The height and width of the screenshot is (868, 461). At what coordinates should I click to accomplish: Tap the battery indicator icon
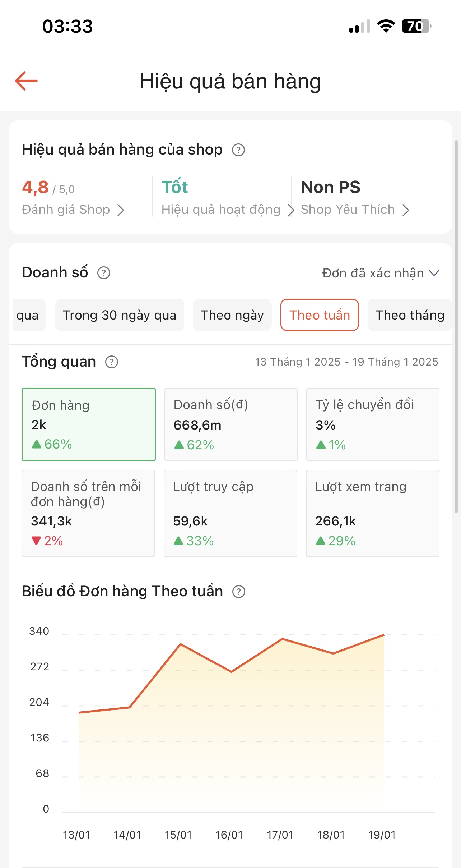[x=416, y=26]
